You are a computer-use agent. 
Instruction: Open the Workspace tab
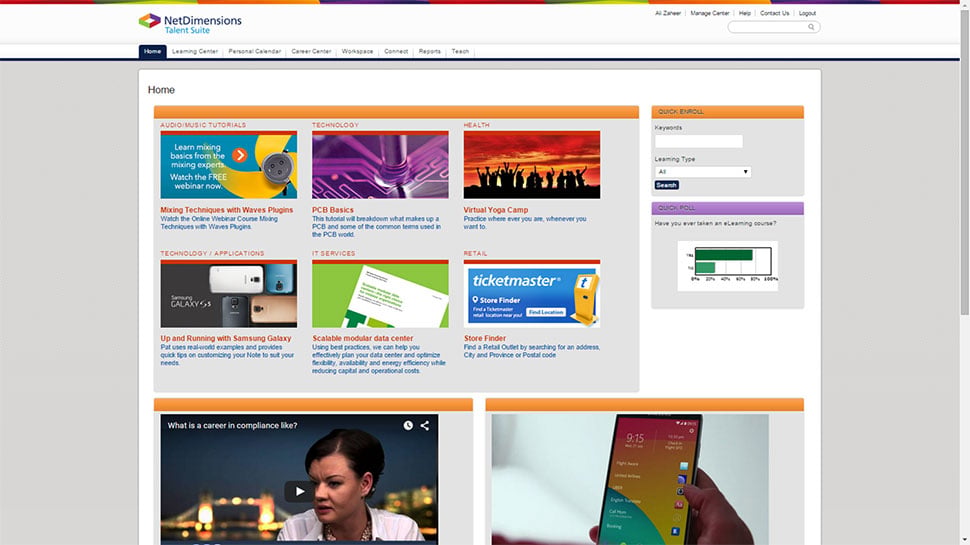(x=358, y=51)
